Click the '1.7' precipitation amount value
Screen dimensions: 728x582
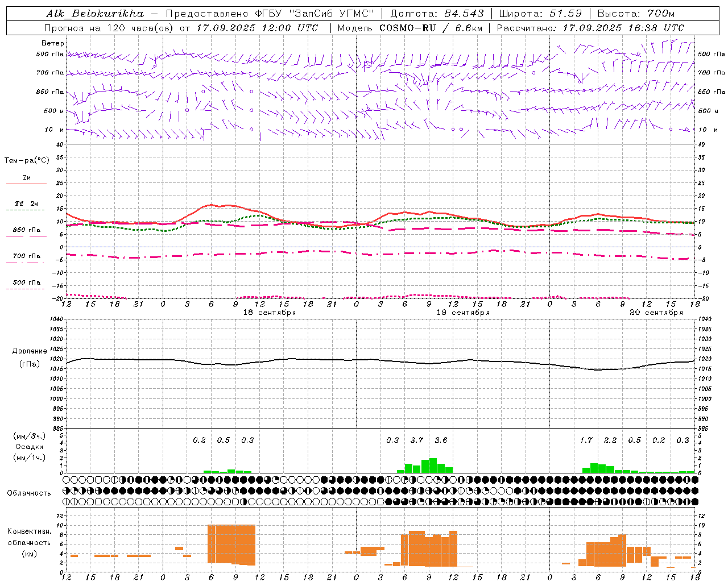click(586, 440)
